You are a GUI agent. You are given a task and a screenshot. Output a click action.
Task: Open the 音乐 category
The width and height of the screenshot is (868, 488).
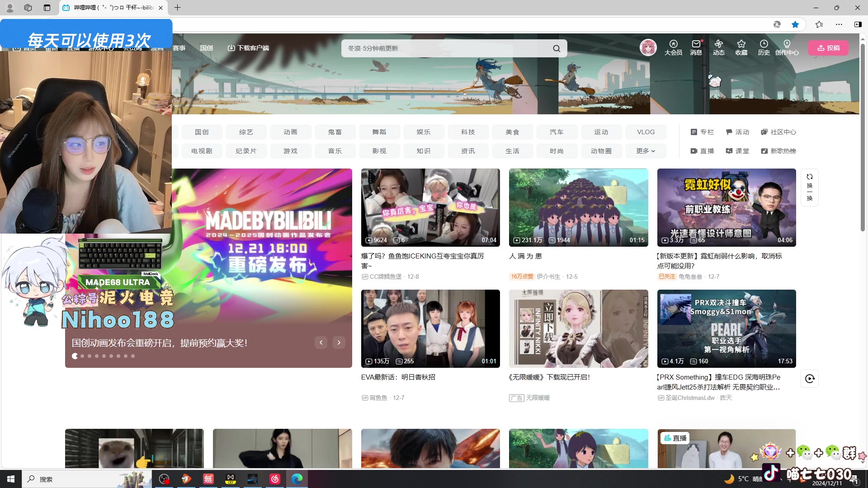coord(335,151)
